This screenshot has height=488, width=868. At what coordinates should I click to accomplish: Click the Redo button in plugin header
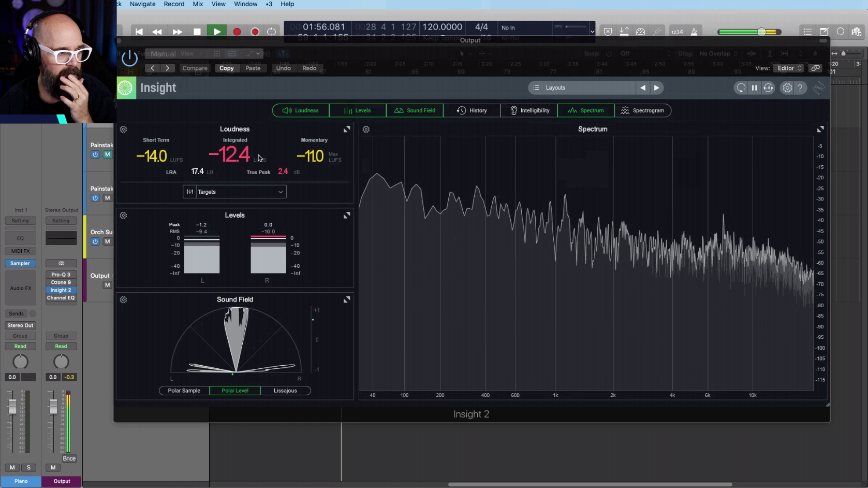point(309,68)
